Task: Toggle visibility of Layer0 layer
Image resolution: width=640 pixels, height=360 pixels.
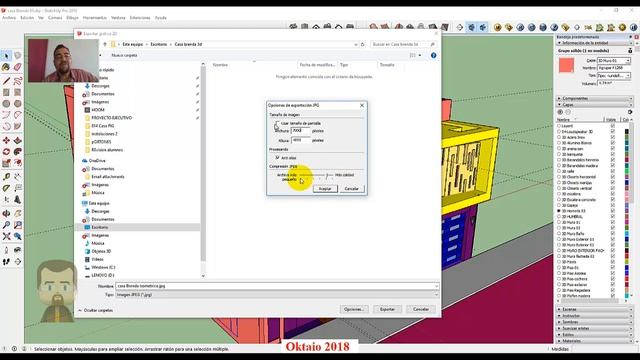Action: (x=612, y=126)
